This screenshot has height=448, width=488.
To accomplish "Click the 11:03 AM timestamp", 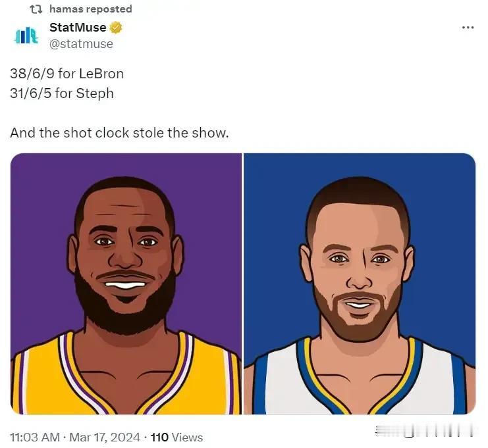I will tap(34, 437).
